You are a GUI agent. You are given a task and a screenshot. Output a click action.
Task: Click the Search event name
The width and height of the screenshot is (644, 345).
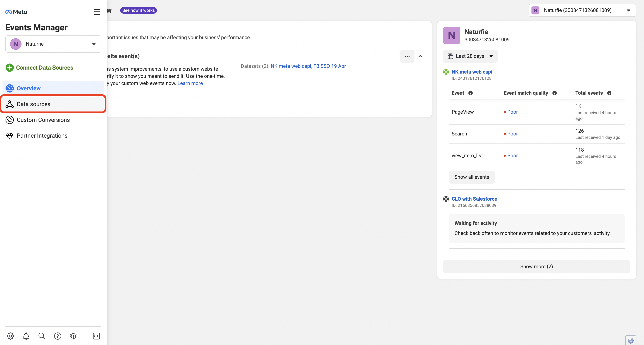(459, 134)
